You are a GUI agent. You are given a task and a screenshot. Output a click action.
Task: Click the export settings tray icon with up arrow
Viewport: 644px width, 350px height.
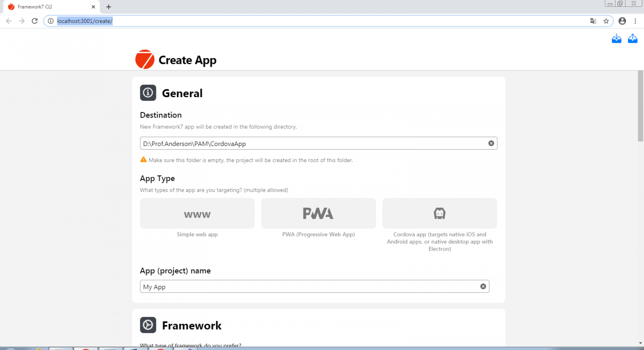[632, 39]
